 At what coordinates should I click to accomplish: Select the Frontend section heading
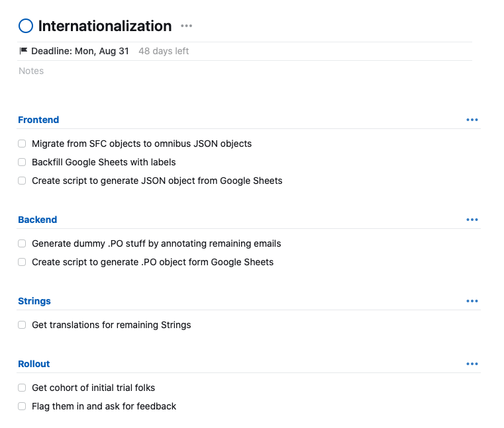38,120
